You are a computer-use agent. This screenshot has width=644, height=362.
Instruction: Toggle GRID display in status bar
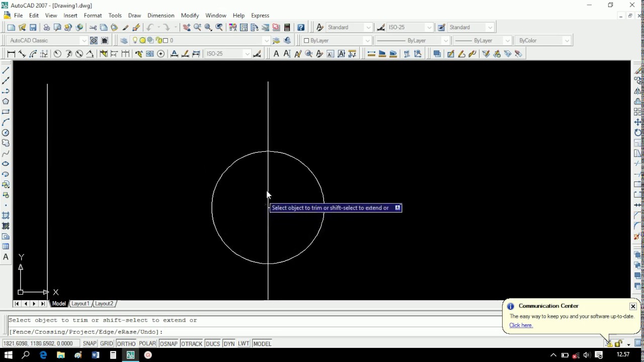coord(107,343)
